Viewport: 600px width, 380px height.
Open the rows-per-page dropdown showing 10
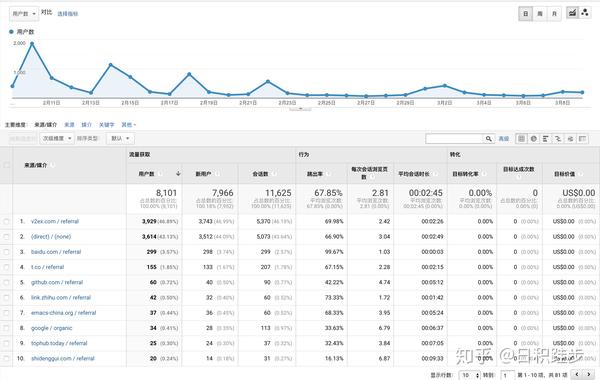point(469,375)
